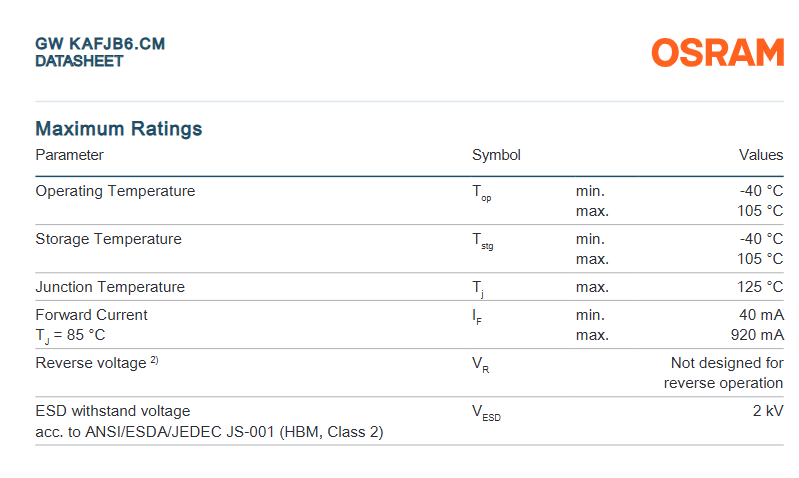Viewport: 799px width, 478px height.
Task: Click the Junction Temperature parameter label
Action: tap(110, 287)
